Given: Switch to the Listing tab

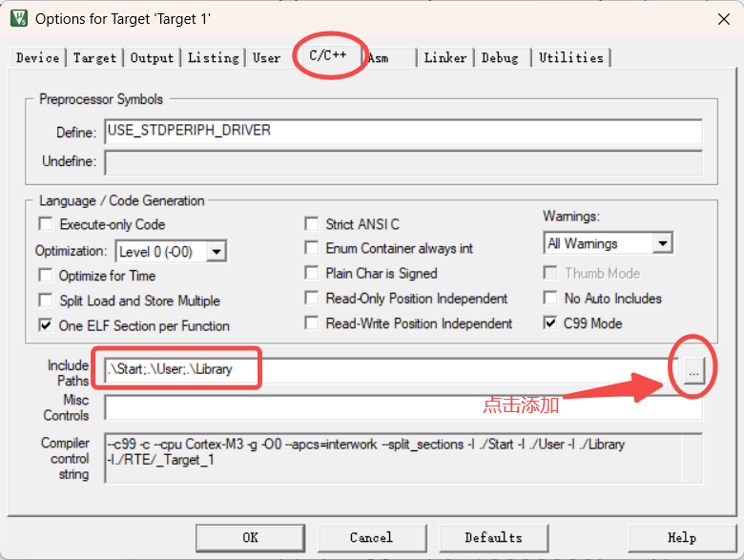Looking at the screenshot, I should (213, 58).
